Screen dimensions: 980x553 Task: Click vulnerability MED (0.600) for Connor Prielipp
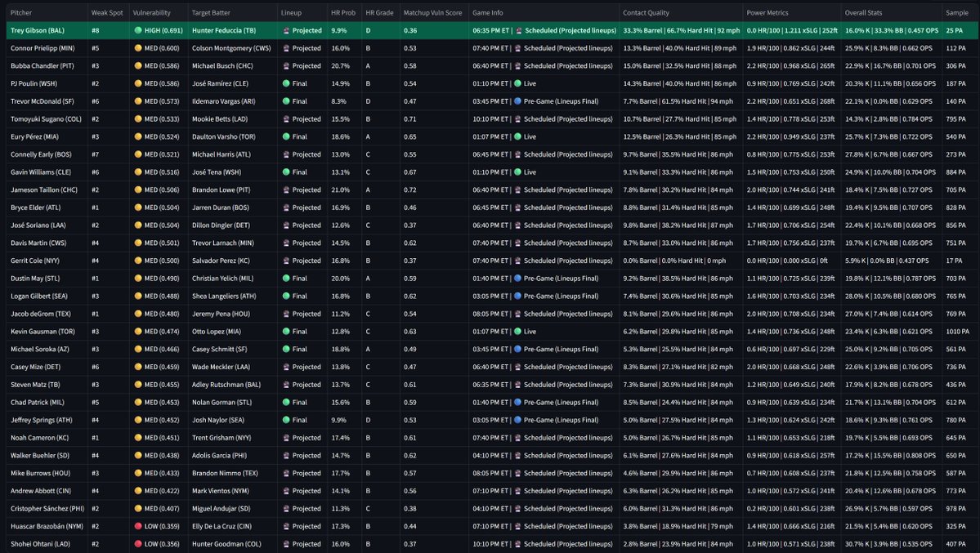(x=162, y=48)
